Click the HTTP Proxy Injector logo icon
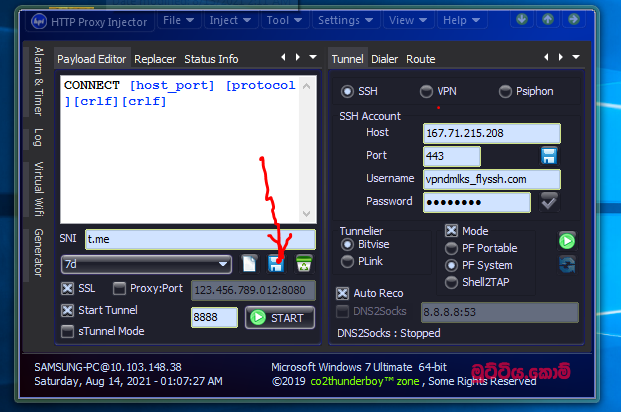The image size is (621, 412). [39, 21]
